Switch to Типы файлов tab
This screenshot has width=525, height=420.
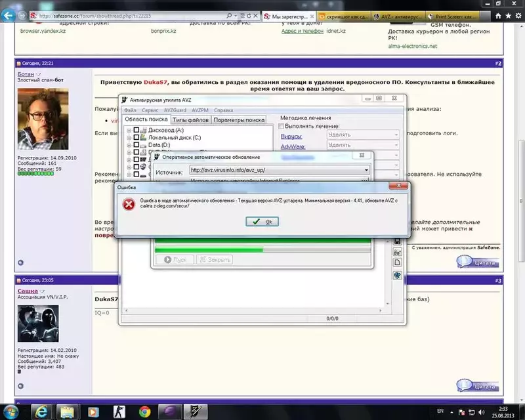tap(190, 120)
